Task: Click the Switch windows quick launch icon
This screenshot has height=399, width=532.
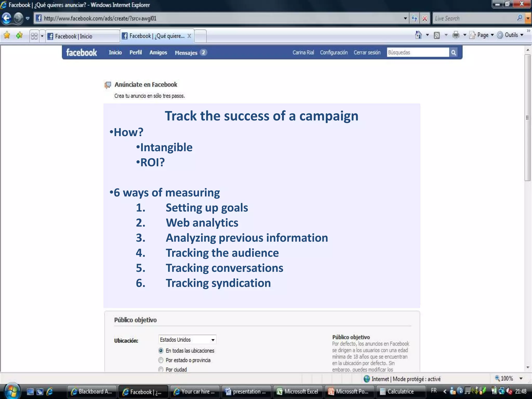Action: click(x=40, y=391)
